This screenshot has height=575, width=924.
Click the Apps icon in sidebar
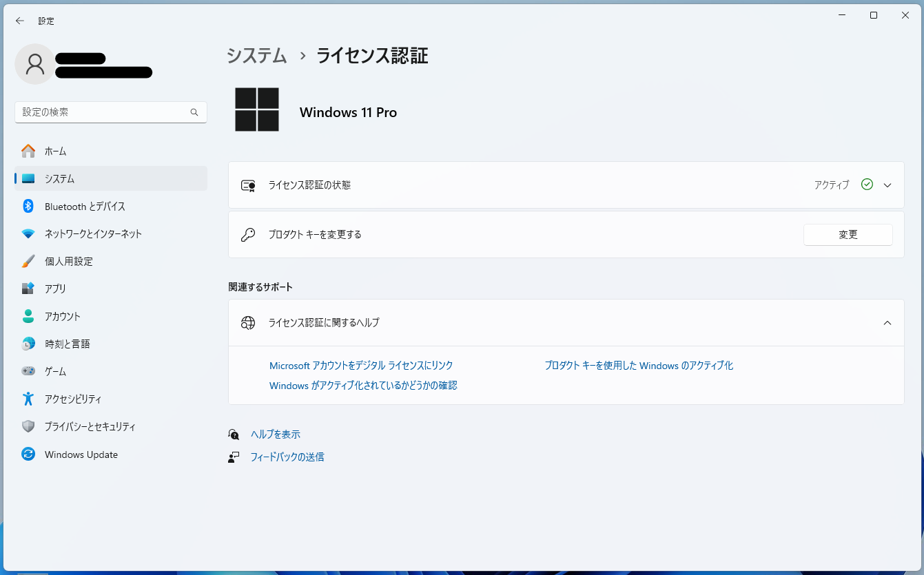(28, 289)
